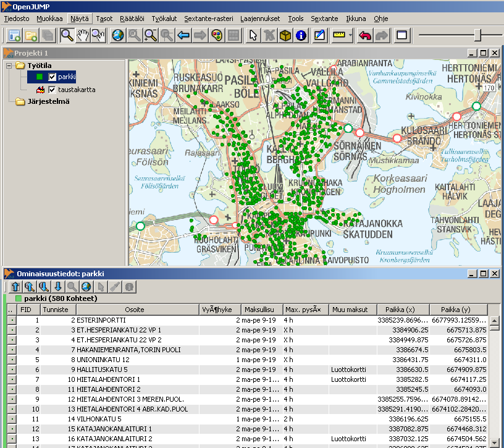The width and height of the screenshot is (504, 448).
Task: Select the feature info tool
Action: [301, 35]
